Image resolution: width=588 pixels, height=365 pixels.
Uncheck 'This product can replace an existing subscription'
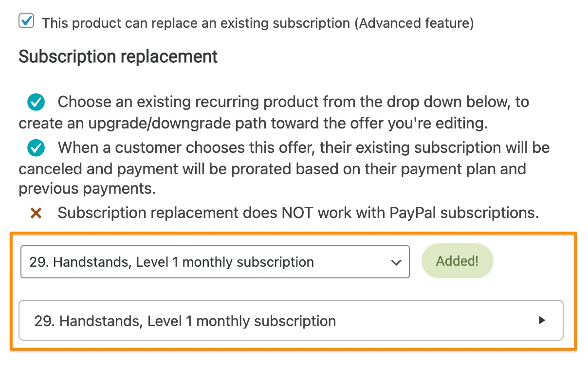(26, 21)
